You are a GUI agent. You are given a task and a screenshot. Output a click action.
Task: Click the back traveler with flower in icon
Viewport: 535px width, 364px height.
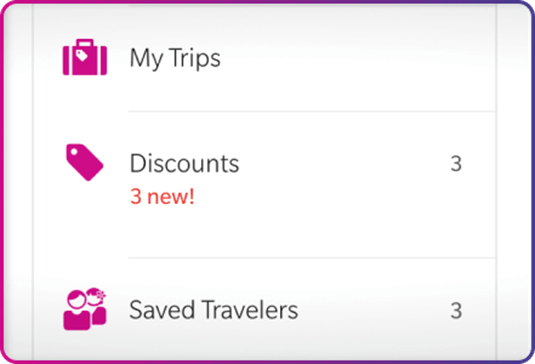[97, 305]
